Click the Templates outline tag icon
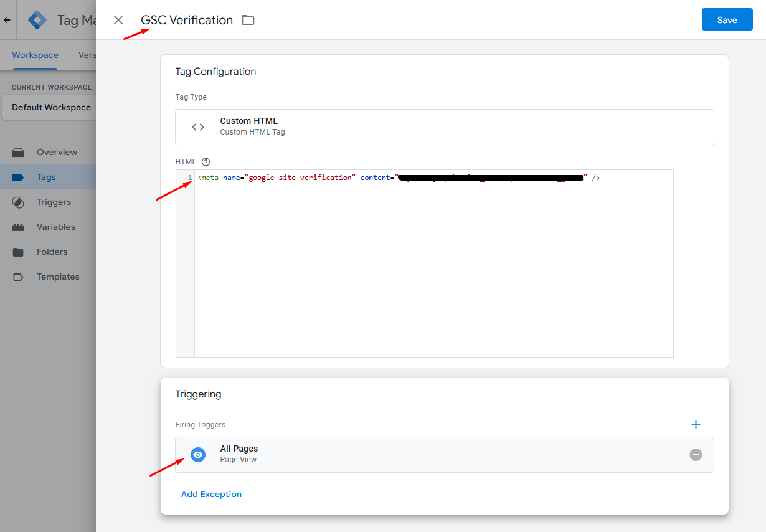The height and width of the screenshot is (532, 766). pos(18,277)
